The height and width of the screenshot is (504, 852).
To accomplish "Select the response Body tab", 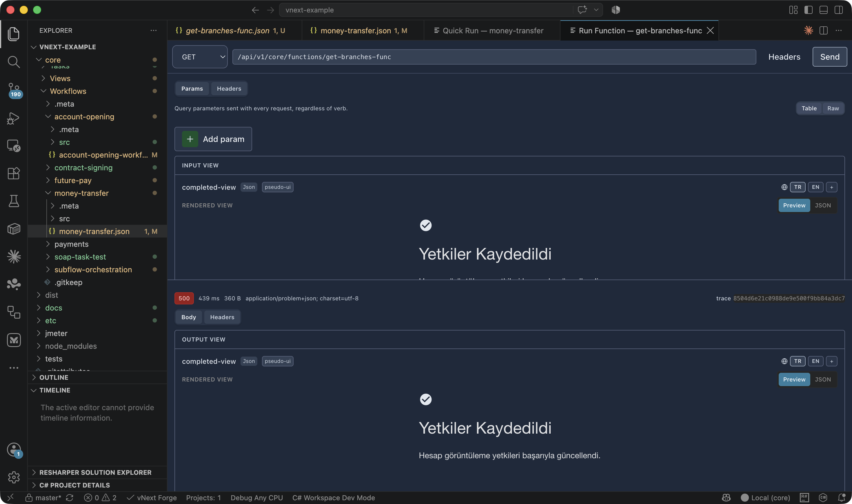I will pos(189,317).
